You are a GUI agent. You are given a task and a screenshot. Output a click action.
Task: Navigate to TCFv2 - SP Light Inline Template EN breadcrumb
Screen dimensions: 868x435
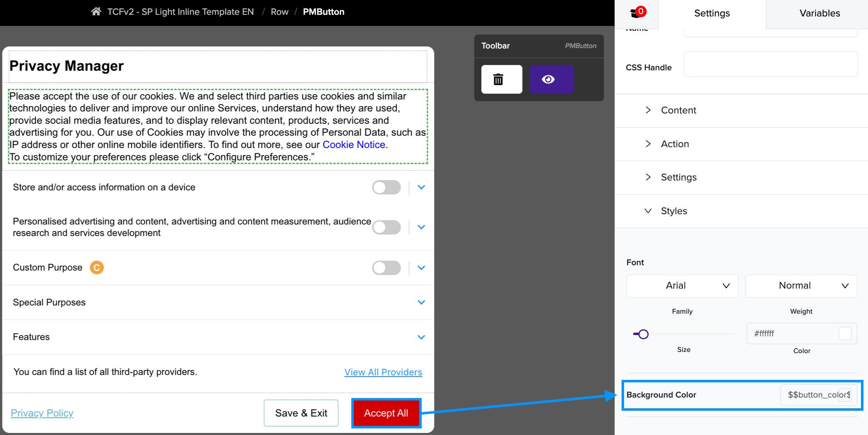(181, 12)
